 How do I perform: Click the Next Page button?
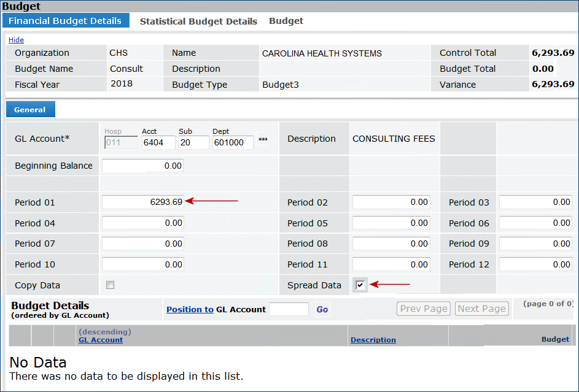click(482, 309)
